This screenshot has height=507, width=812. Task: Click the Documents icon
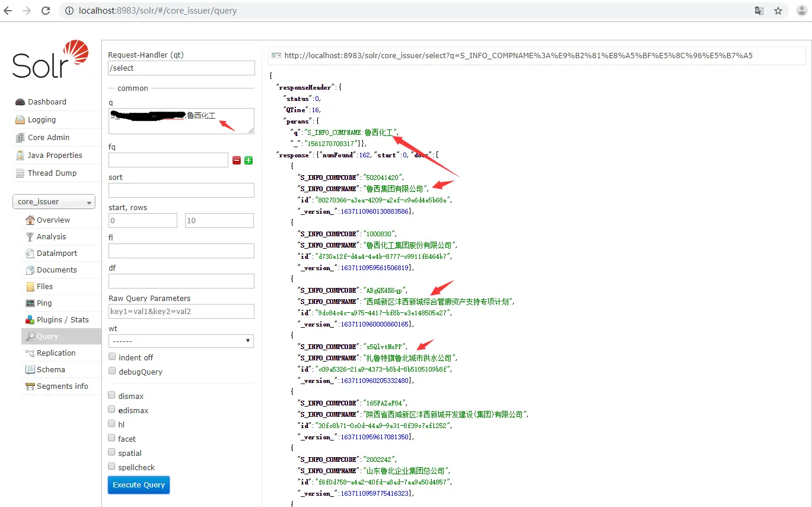pyautogui.click(x=30, y=270)
